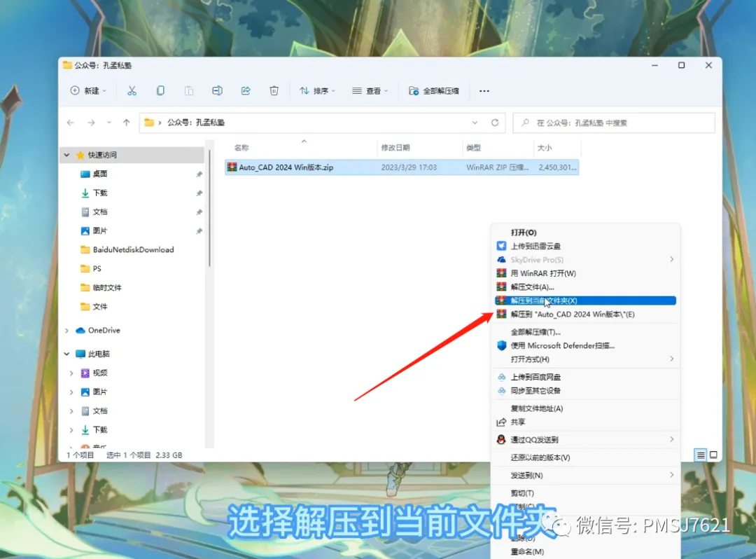Open 文档 in quick access
The image size is (756, 559).
point(100,212)
